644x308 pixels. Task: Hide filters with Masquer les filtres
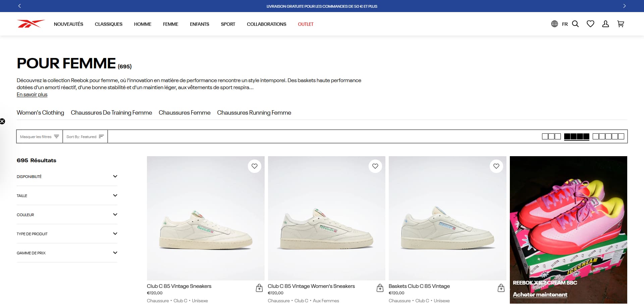click(40, 136)
